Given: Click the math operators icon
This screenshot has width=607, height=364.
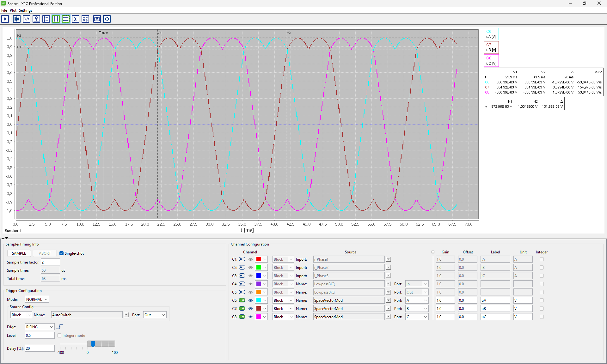Looking at the screenshot, I should tap(85, 19).
